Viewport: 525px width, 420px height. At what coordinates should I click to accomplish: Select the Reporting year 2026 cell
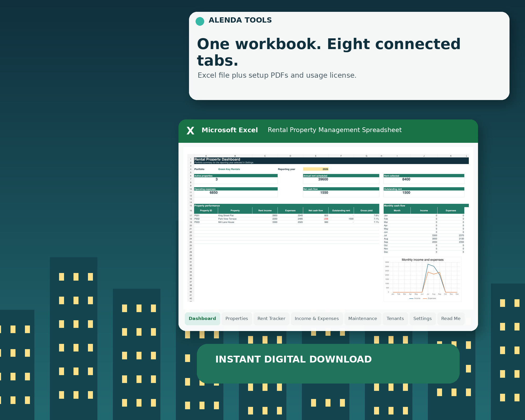(x=316, y=169)
